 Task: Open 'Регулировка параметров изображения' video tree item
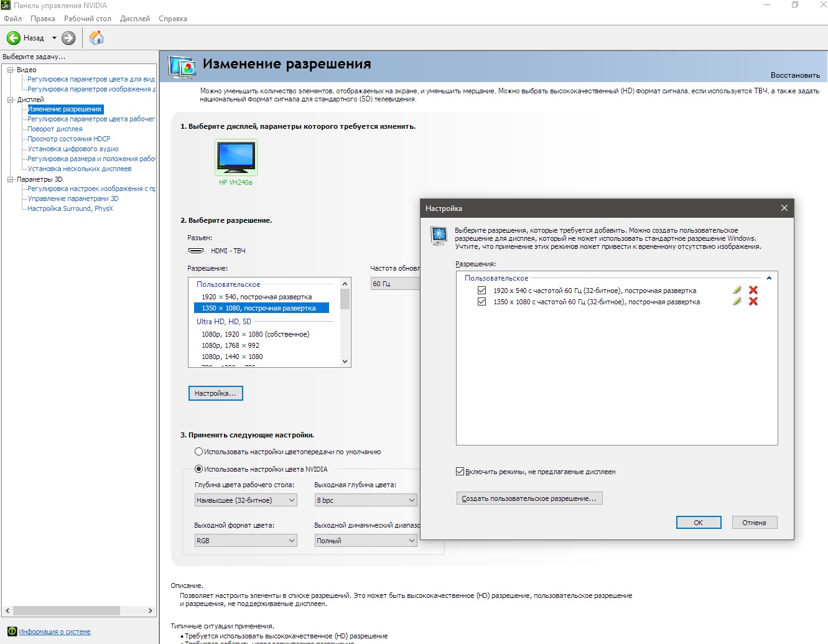(x=91, y=89)
